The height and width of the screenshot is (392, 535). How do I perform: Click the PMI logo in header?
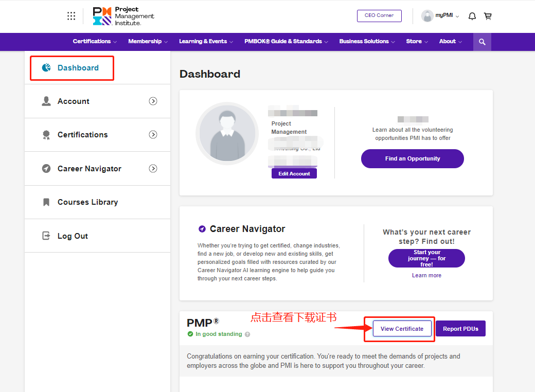coord(123,16)
